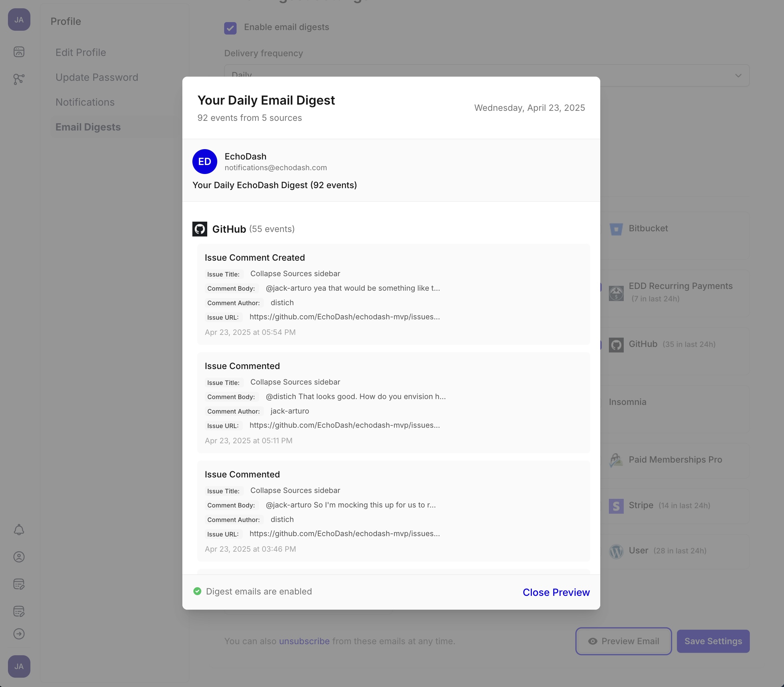Click 'Digest emails are enabled' status text
This screenshot has height=687, width=784.
(x=259, y=591)
